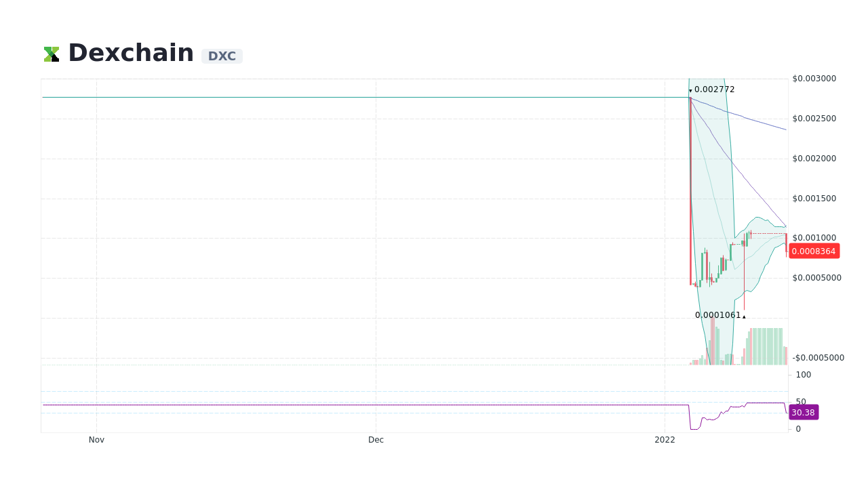Click the horizontal line at the chart top
868x488 pixels.
339,97
